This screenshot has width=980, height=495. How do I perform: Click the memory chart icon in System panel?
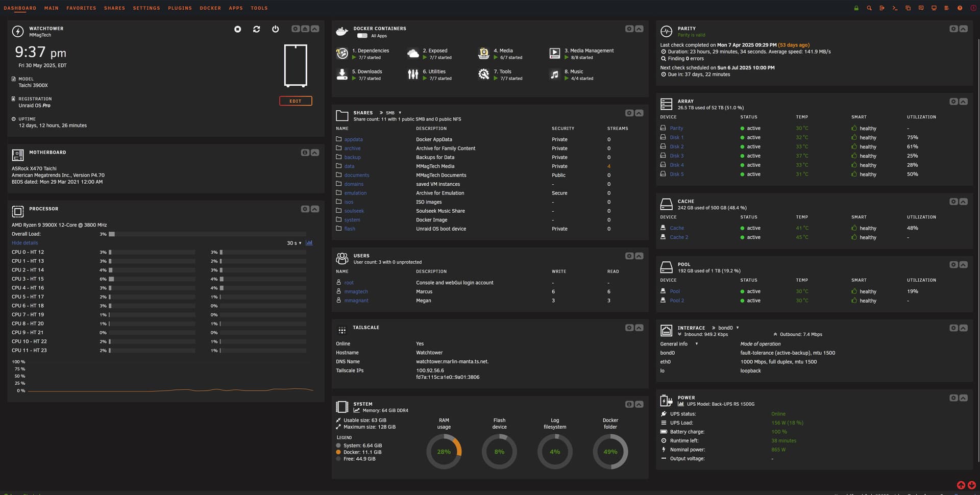coord(356,410)
